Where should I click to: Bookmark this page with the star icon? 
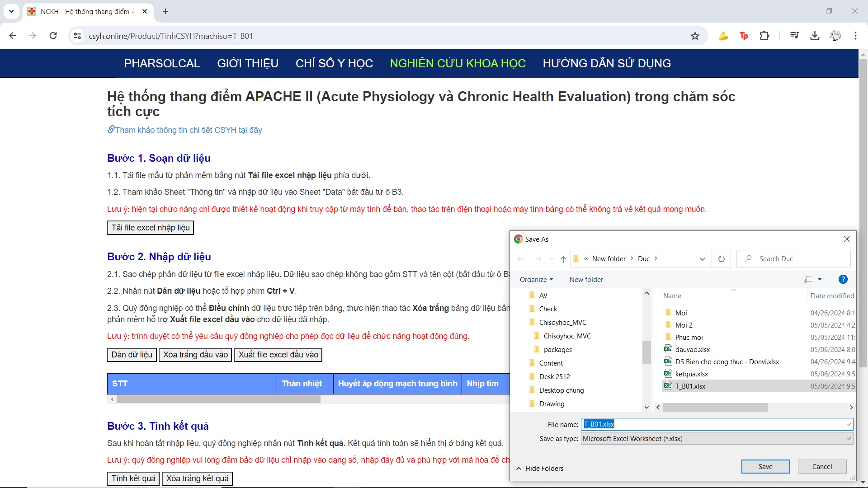tap(695, 36)
